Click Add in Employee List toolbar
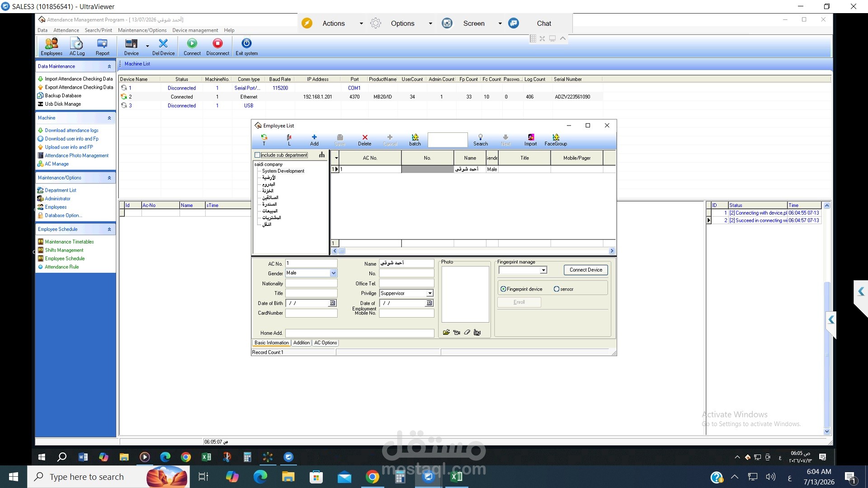 pyautogui.click(x=314, y=140)
